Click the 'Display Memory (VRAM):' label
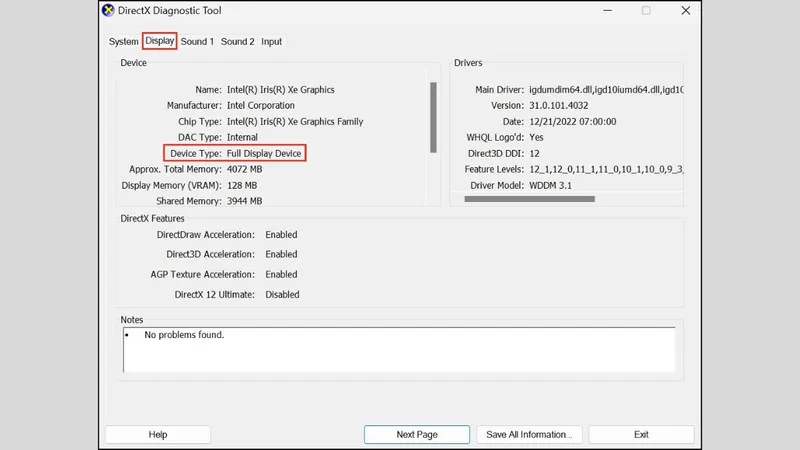Viewport: 800px width, 450px height. tap(171, 185)
